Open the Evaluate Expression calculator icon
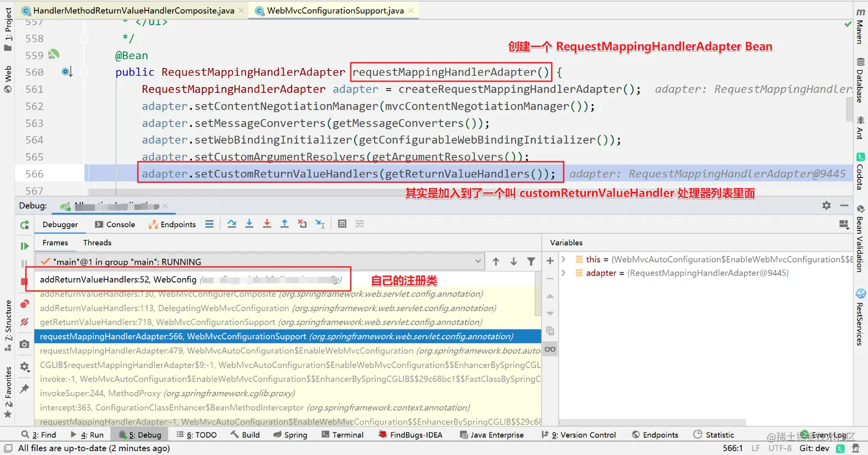Viewport: 868px width, 455px height. click(342, 224)
